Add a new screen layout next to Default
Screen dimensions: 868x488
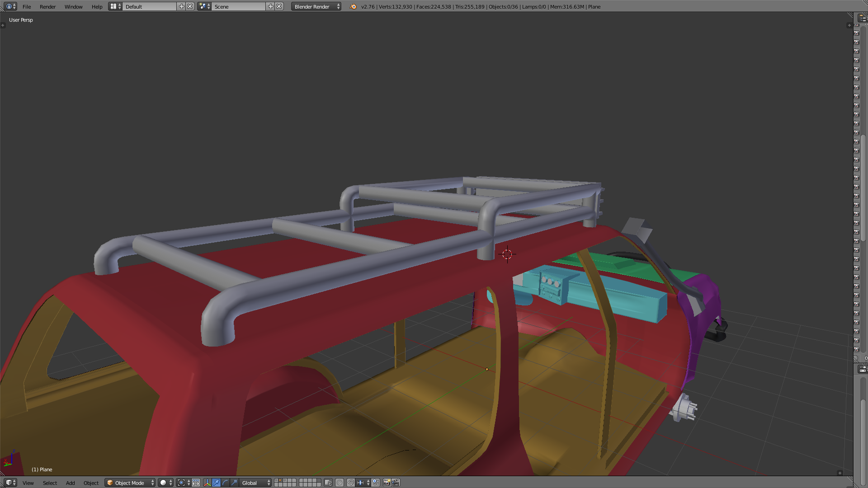click(x=182, y=6)
